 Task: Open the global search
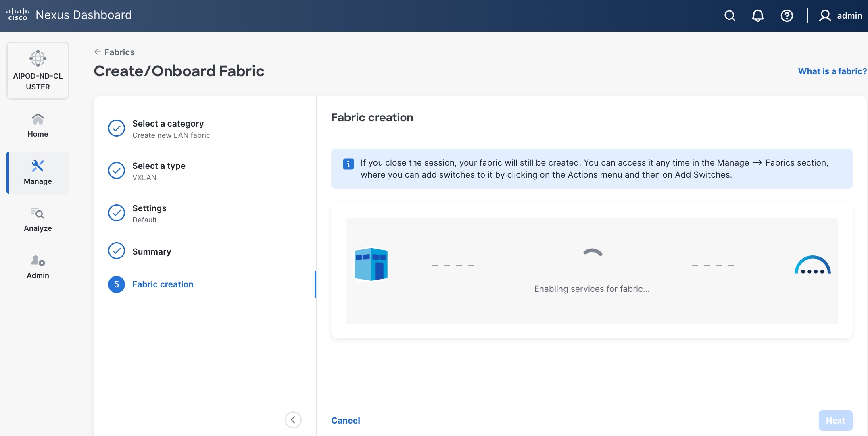729,16
